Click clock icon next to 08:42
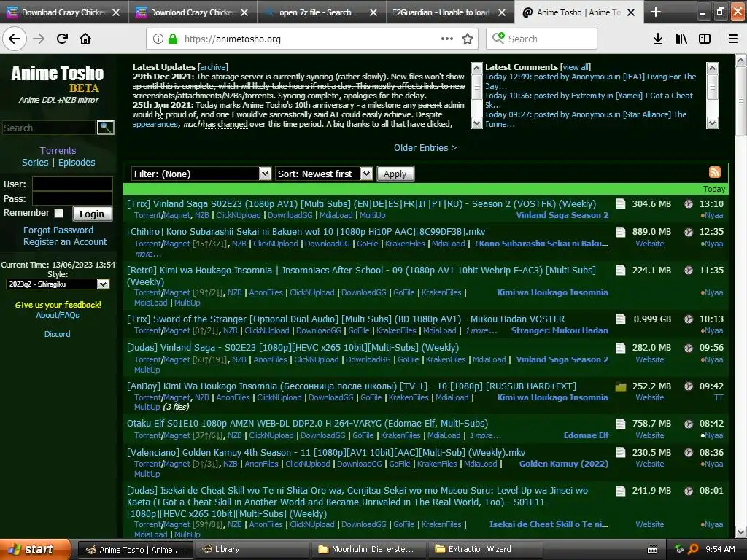 click(x=689, y=424)
